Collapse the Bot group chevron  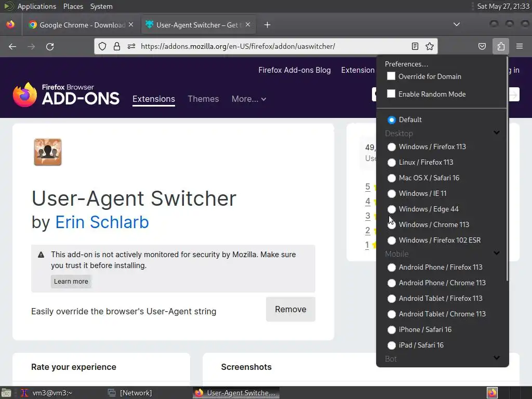pos(497,358)
